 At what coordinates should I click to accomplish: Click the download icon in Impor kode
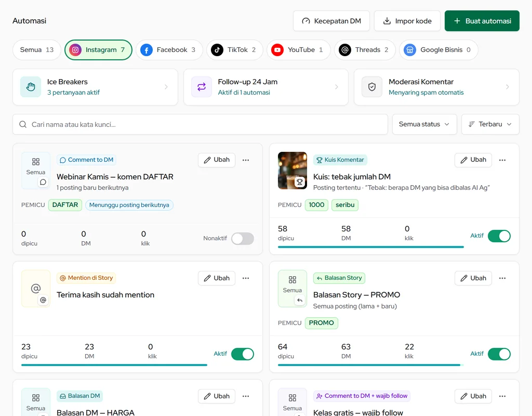point(387,21)
